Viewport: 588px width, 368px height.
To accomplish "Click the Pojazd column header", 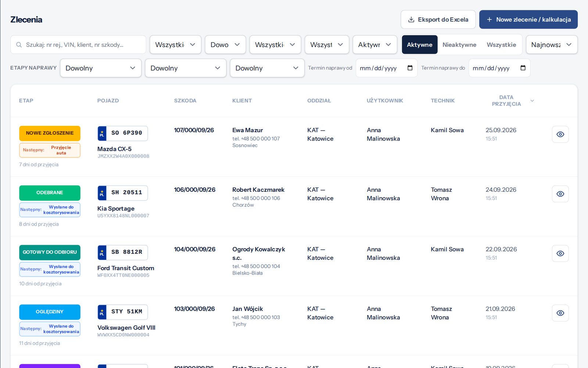I will click(x=108, y=101).
